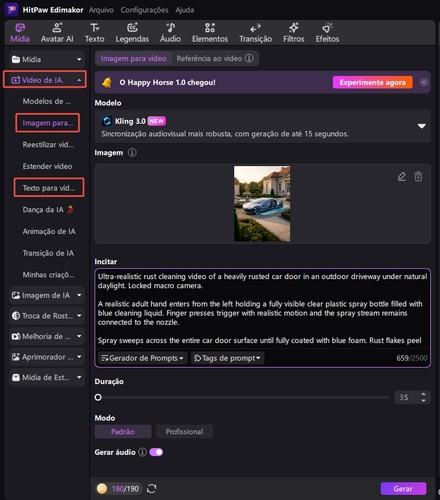Screen dimensions: 440x500
Task: Open Gerador de Prompts dropdown
Action: tap(143, 358)
